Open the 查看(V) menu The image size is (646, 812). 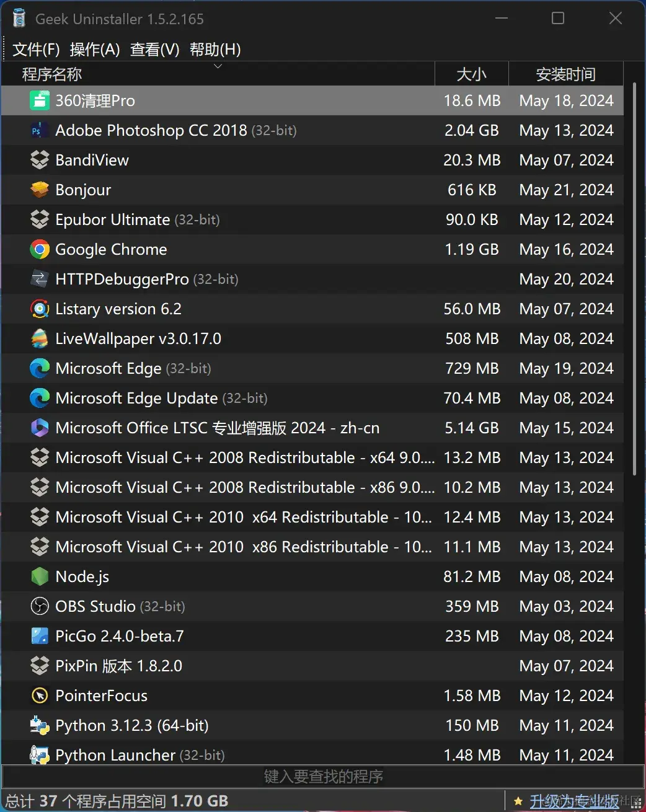tap(155, 50)
